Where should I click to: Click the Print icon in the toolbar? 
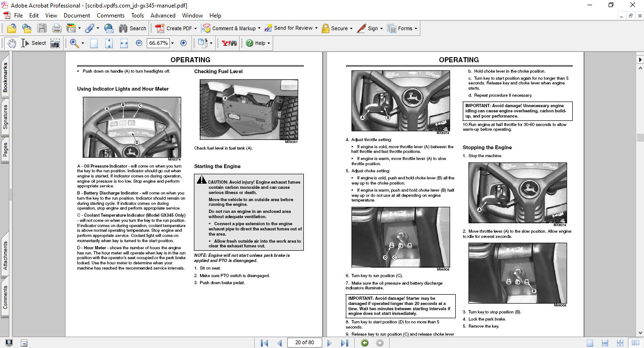57,28
